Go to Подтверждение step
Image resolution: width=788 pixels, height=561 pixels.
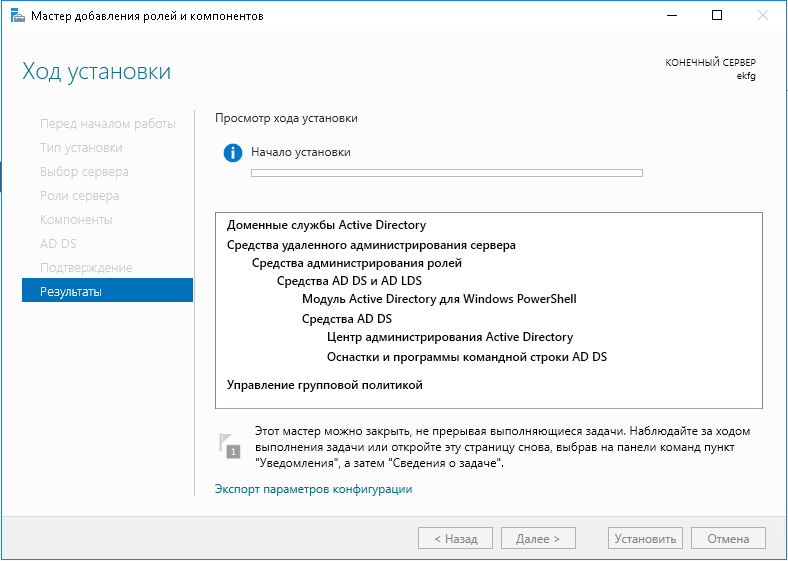86,267
